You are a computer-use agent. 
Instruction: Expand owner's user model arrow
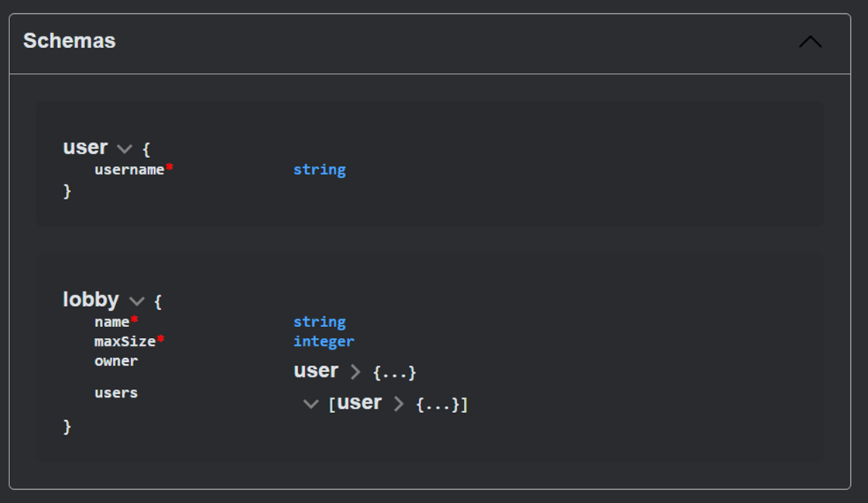click(x=355, y=372)
